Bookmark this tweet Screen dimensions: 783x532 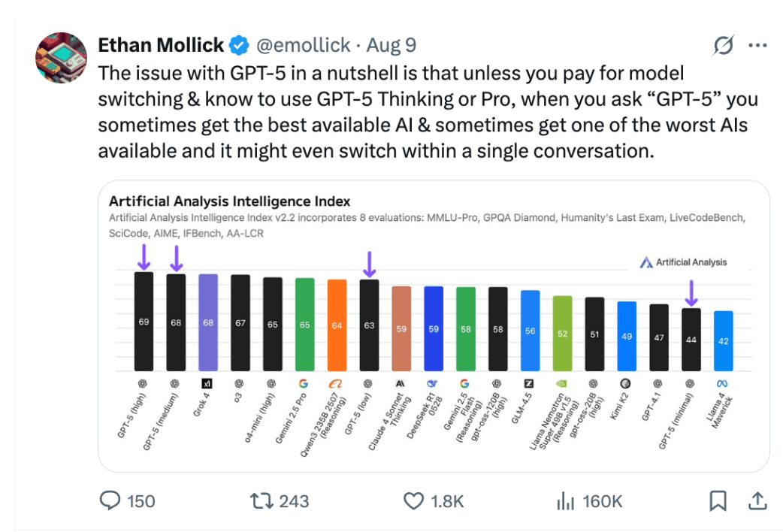718,500
